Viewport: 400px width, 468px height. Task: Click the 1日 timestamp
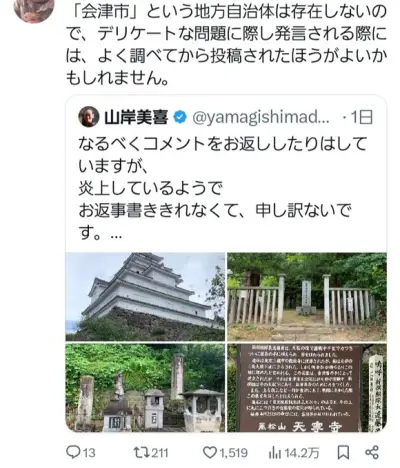[361, 117]
